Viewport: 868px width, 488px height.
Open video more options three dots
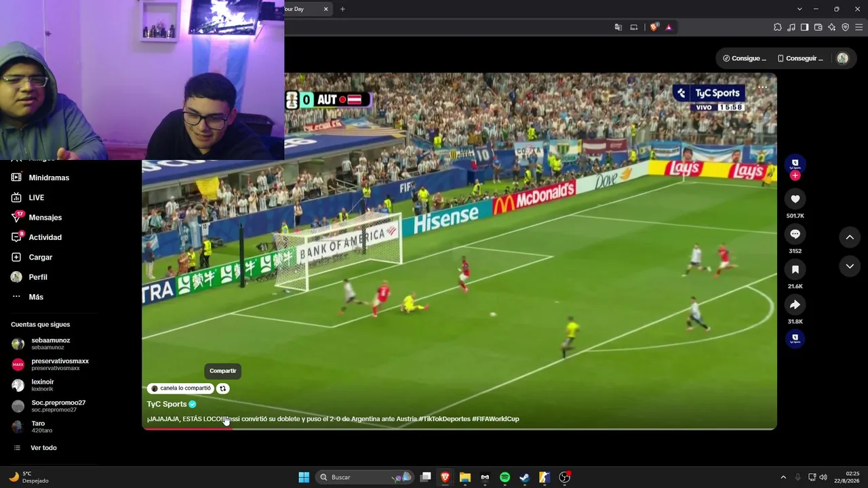point(762,87)
